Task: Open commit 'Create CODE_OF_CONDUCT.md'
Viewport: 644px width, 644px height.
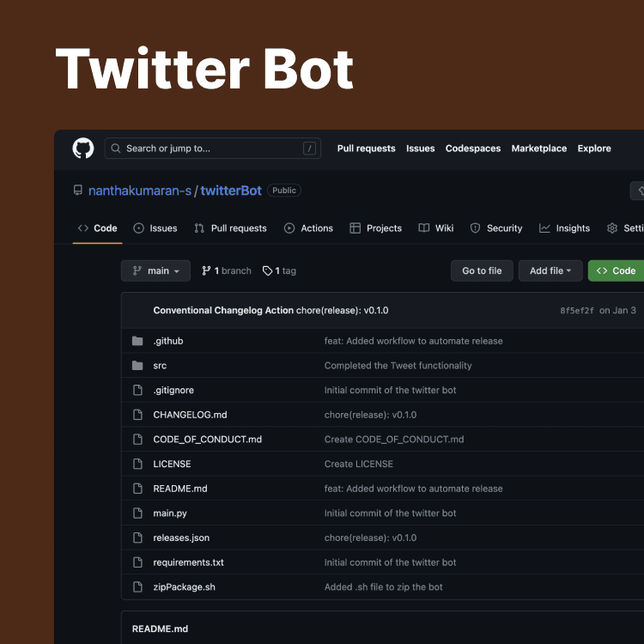Action: pos(394,440)
